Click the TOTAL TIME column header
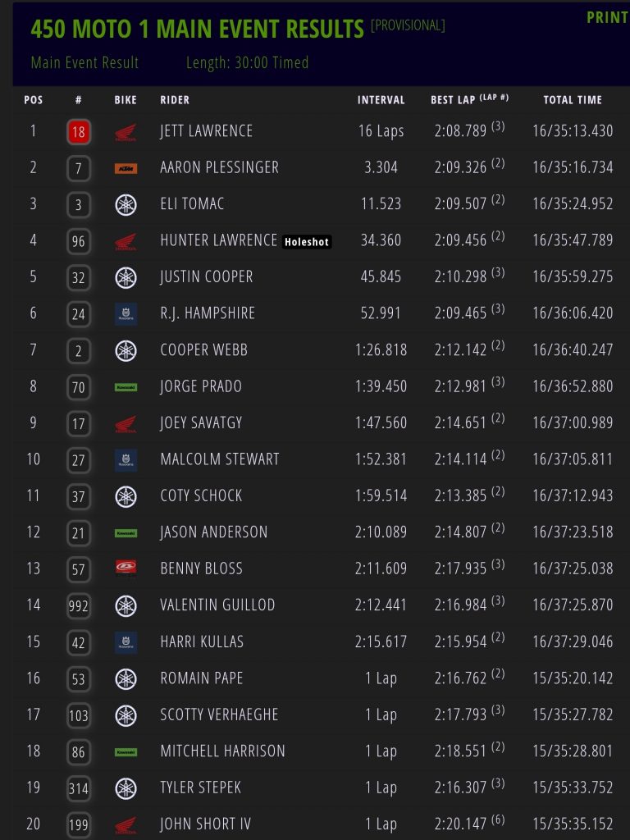The height and width of the screenshot is (840, 630). tap(573, 100)
